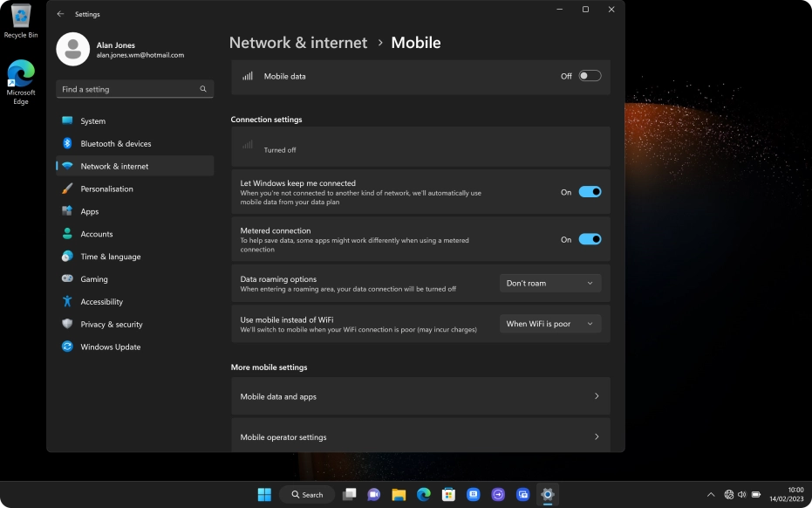Viewport: 812px width, 508px height.
Task: Open the Data roaming options dropdown
Action: click(x=549, y=283)
